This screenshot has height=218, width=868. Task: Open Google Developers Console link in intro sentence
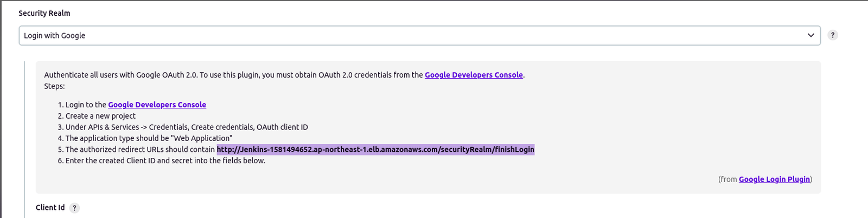pos(474,75)
